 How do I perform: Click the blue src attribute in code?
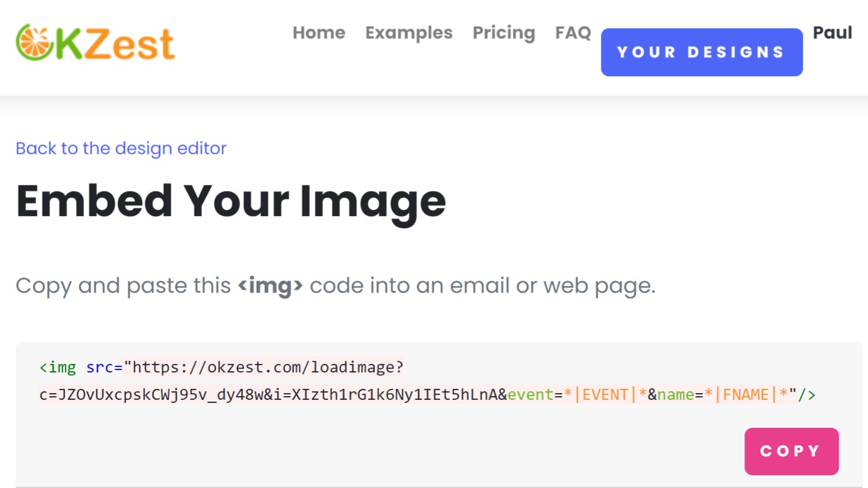tap(100, 368)
